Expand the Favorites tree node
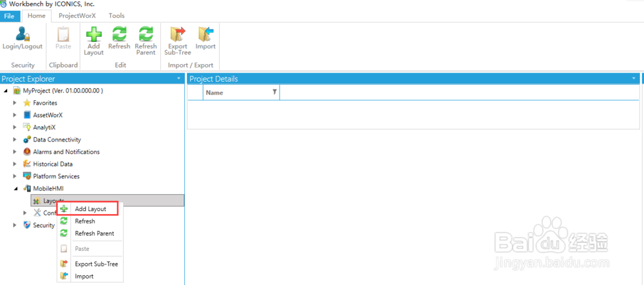 pos(15,103)
